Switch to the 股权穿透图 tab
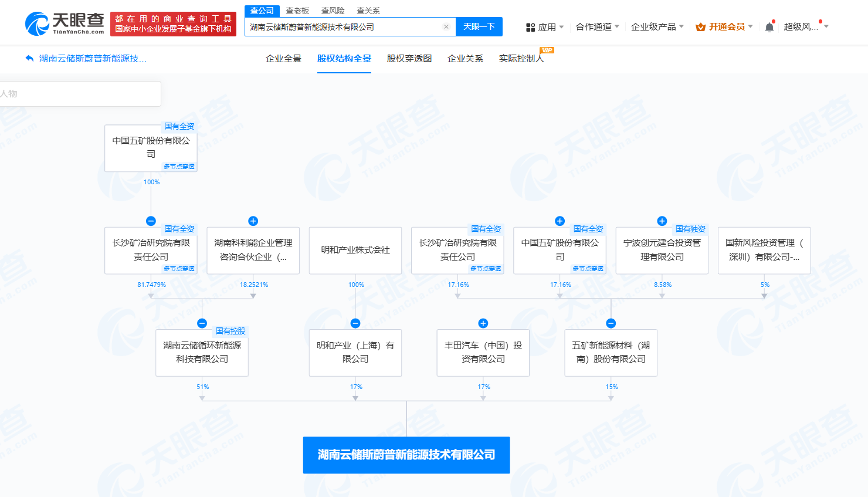The height and width of the screenshot is (497, 868). point(409,59)
